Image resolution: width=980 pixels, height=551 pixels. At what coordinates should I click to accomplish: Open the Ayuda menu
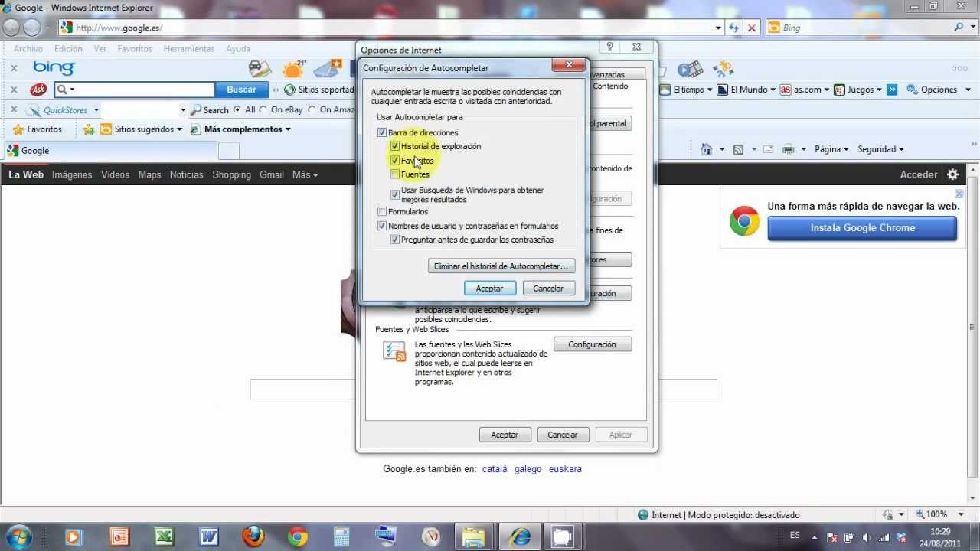pyautogui.click(x=238, y=48)
